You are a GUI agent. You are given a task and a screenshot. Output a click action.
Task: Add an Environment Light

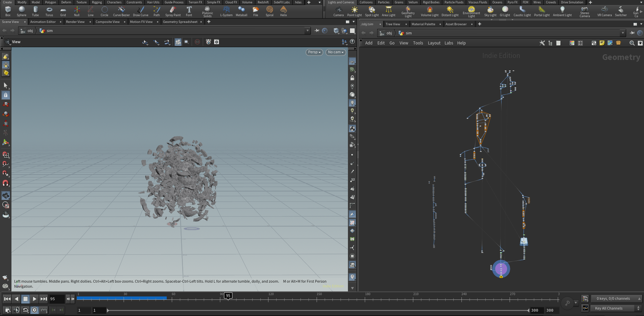(x=471, y=12)
